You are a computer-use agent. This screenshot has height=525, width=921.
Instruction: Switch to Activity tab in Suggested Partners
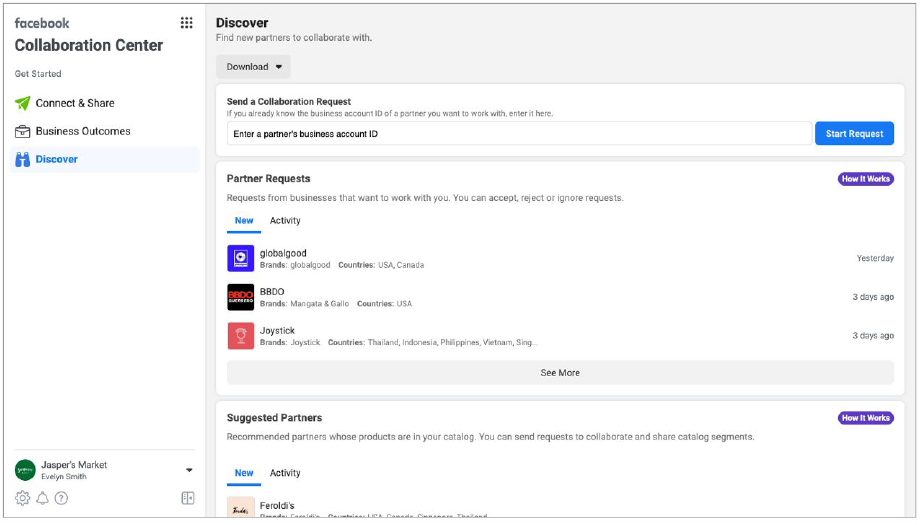[285, 473]
